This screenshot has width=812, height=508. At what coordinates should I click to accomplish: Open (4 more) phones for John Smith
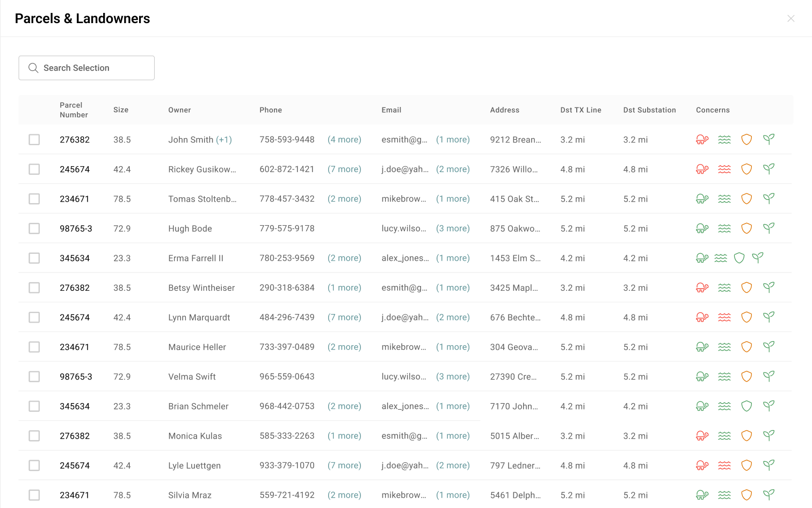344,140
